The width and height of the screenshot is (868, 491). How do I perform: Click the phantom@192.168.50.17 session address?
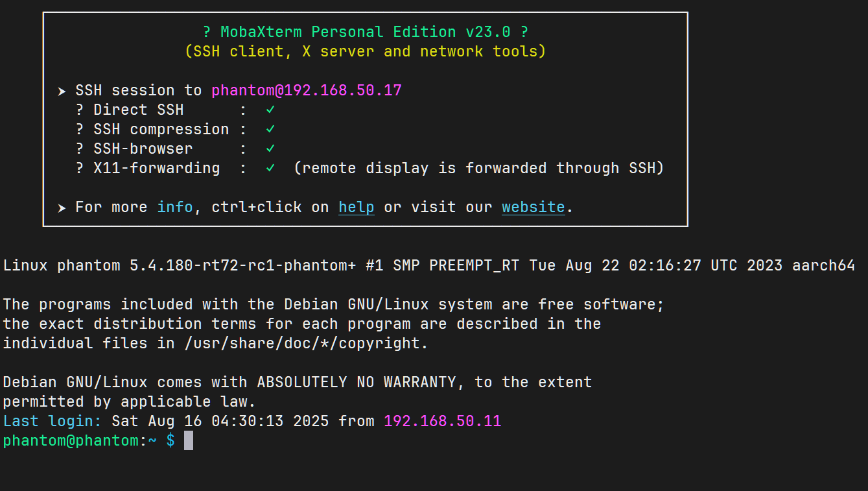click(307, 90)
